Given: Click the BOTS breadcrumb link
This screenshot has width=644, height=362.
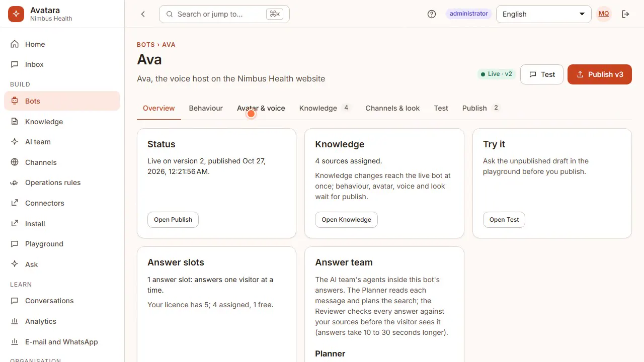Looking at the screenshot, I should [146, 45].
